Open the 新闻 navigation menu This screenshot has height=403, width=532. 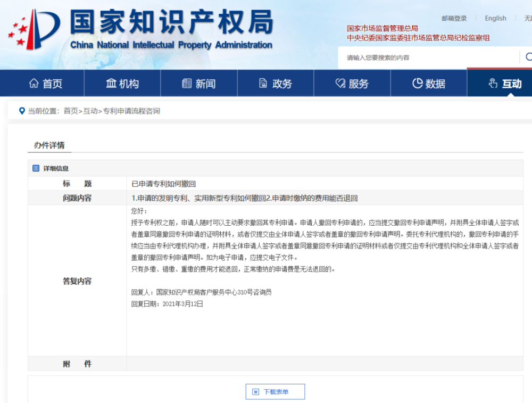tap(199, 83)
